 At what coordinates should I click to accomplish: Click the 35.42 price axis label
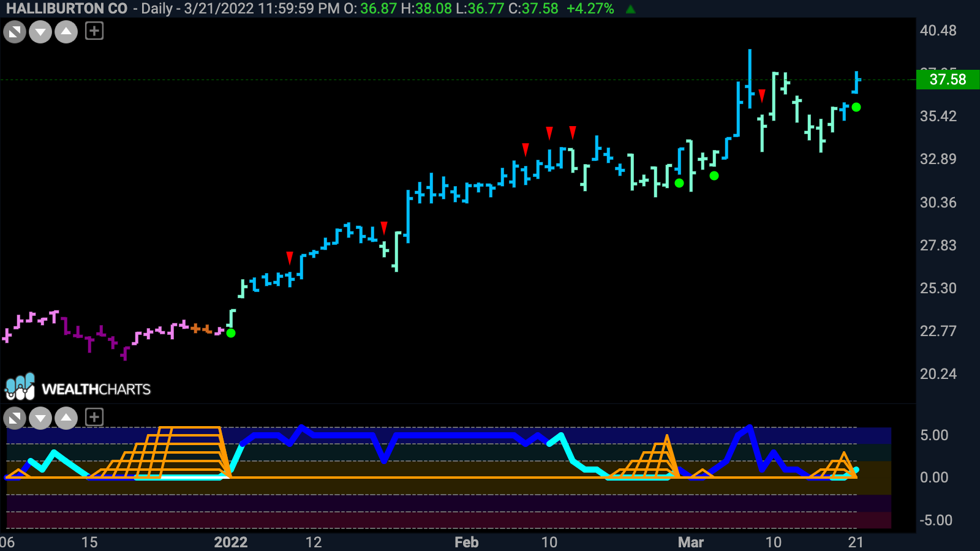(938, 116)
